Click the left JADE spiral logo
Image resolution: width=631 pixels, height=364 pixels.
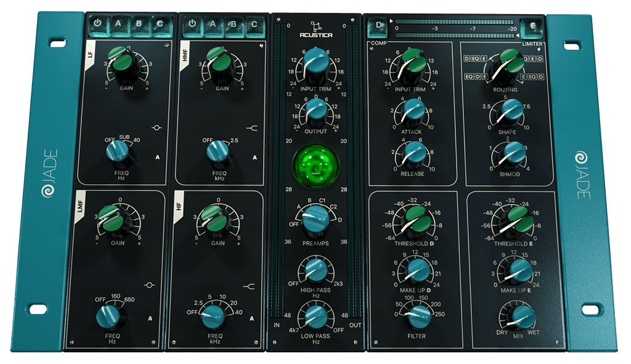tap(48, 191)
